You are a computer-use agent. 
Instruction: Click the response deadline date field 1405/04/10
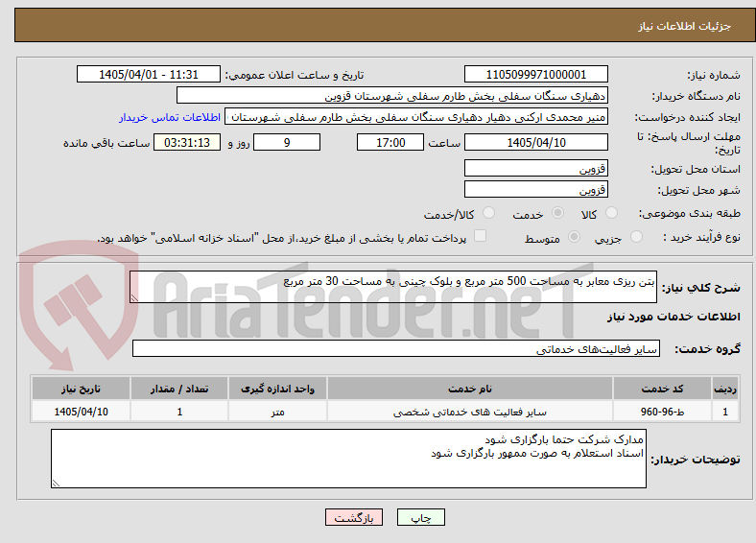(x=535, y=142)
